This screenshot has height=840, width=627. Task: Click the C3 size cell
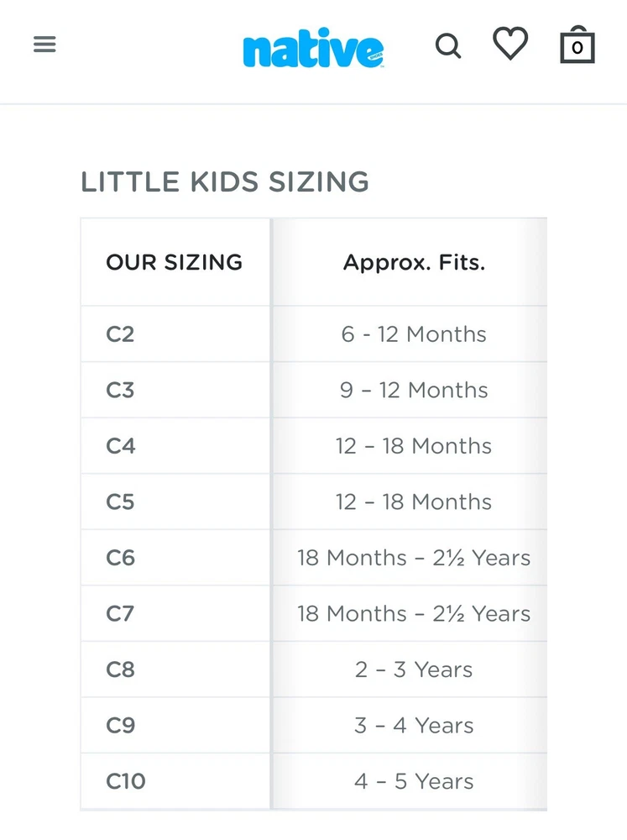(x=120, y=391)
